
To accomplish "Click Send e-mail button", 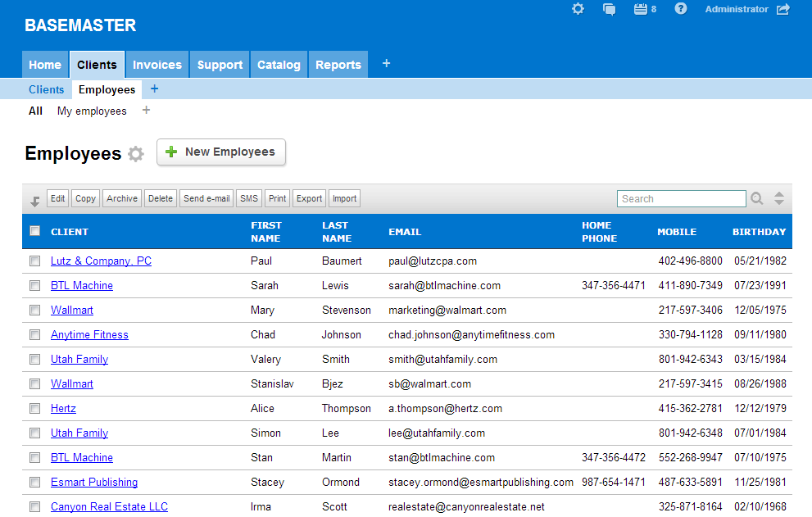I will (x=206, y=198).
